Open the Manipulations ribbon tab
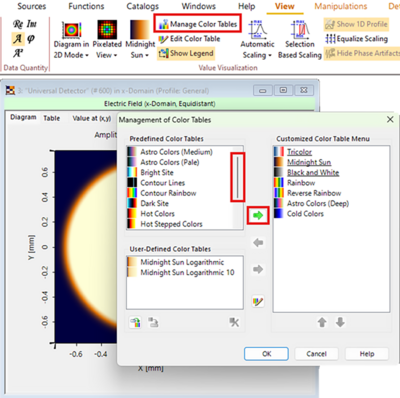 [341, 6]
